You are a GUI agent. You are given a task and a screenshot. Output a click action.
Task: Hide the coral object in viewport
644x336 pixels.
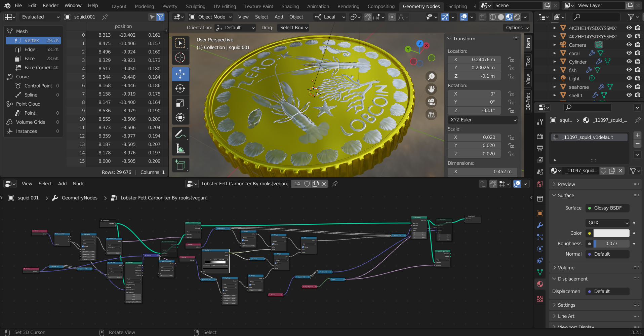pyautogui.click(x=629, y=53)
